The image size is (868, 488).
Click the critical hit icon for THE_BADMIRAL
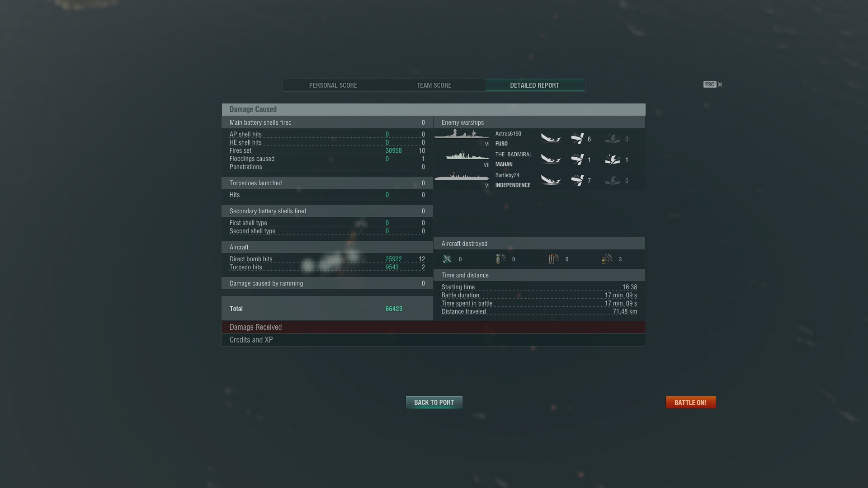tap(613, 160)
